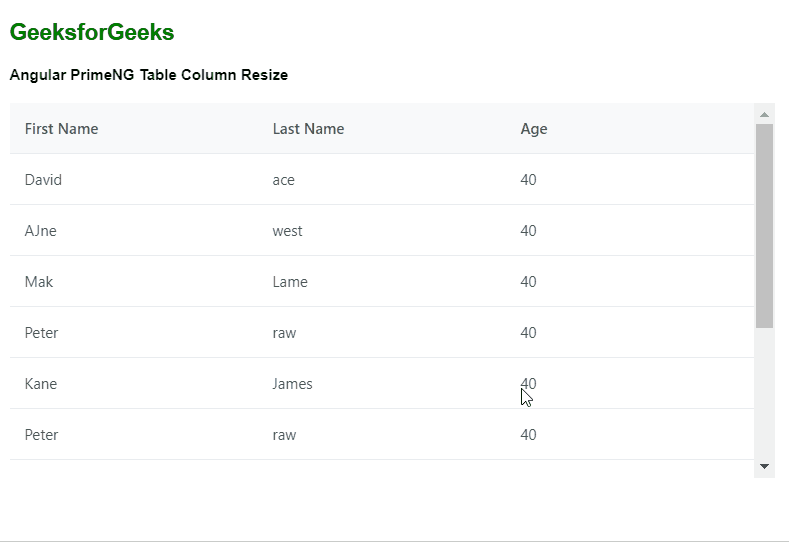Click the First Name column header
This screenshot has height=542, width=789.
62,129
